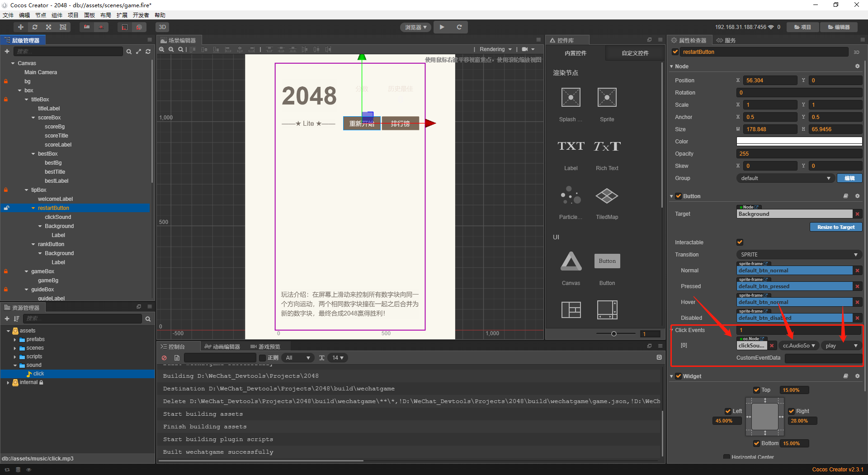The width and height of the screenshot is (868, 475).
Task: Open 项目 folder button
Action: [x=802, y=27]
